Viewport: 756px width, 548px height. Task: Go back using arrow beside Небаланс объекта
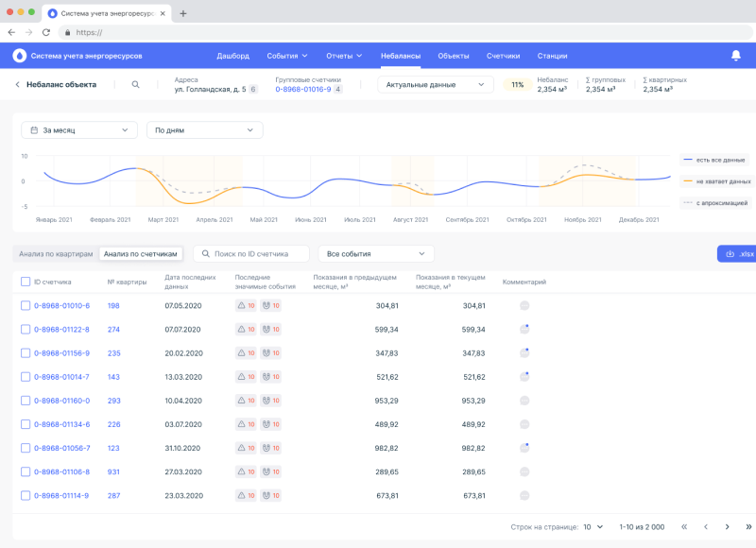17,85
